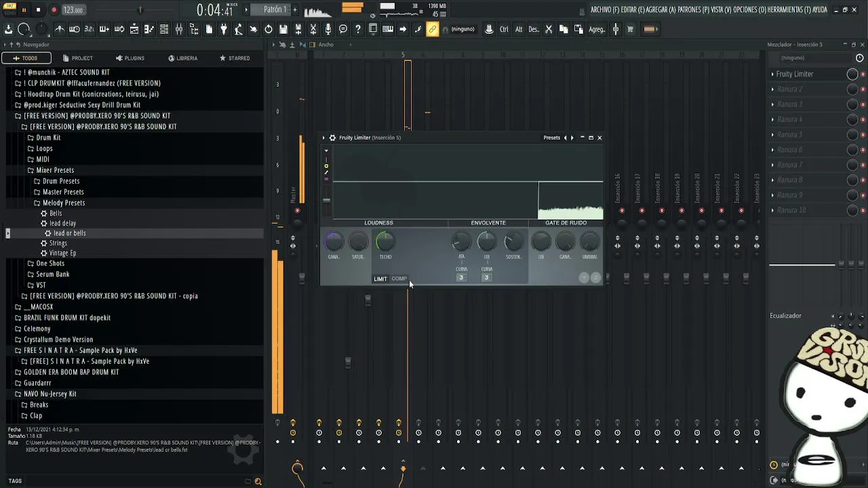Toggle the PAT/SONG mode switch
This screenshot has width=868, height=488.
click(9, 9)
